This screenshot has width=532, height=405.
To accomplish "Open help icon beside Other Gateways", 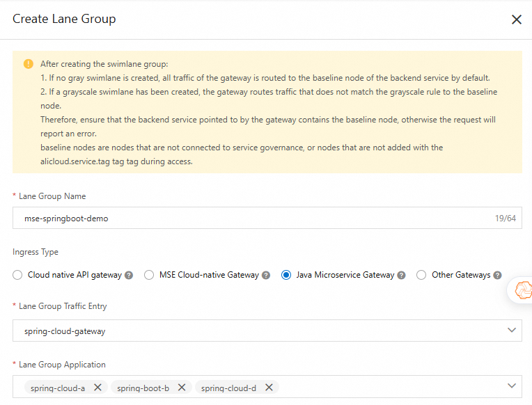I will (x=497, y=275).
